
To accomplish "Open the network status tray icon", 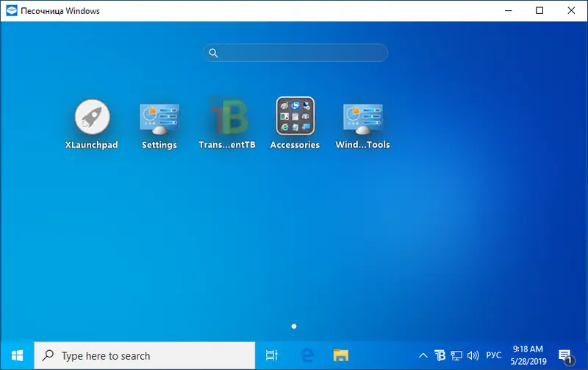I will [x=456, y=355].
